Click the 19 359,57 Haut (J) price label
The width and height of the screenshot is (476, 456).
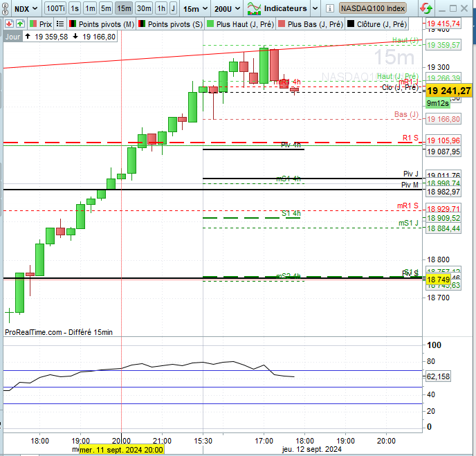tap(443, 45)
